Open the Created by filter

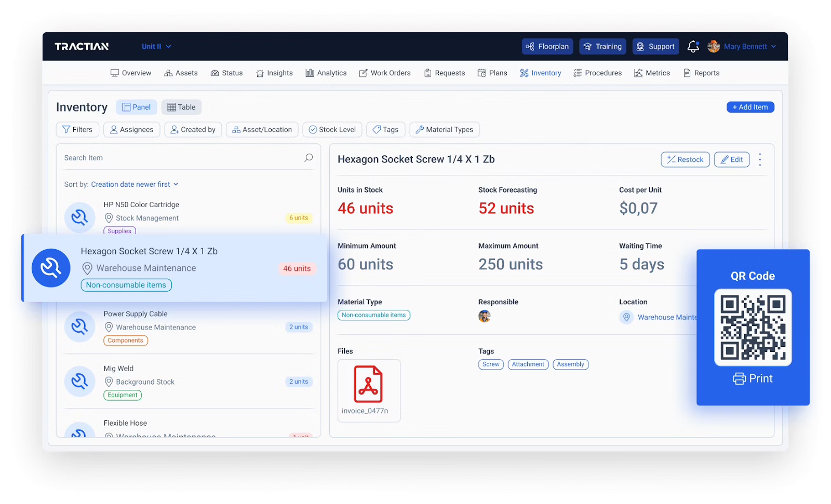point(193,130)
